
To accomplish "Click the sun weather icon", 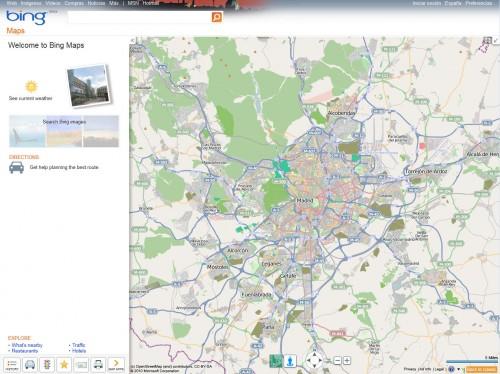I will click(x=31, y=86).
